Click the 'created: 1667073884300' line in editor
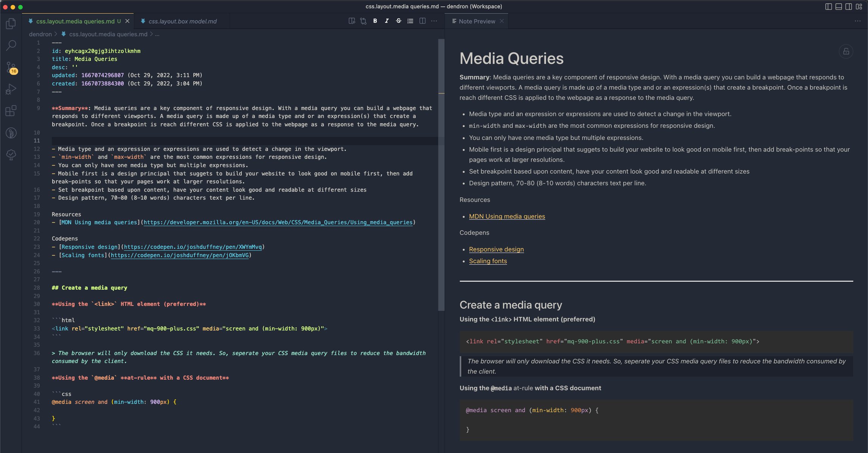The image size is (868, 453). (127, 84)
